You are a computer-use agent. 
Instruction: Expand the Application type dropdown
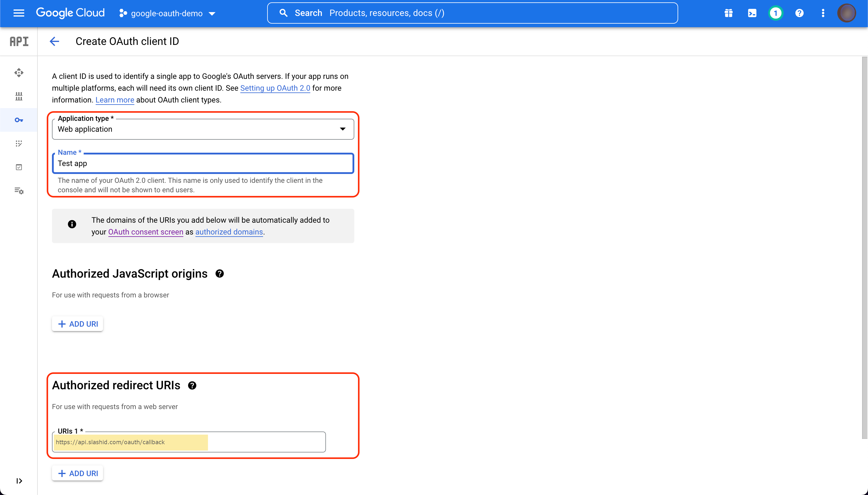tap(343, 129)
